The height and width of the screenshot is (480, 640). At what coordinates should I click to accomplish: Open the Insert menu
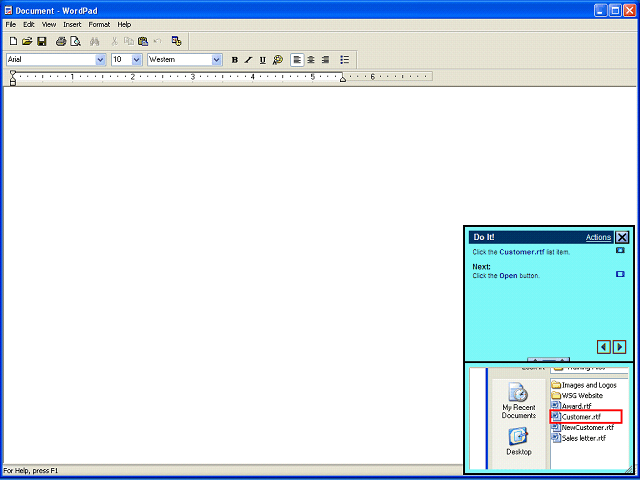coord(72,24)
